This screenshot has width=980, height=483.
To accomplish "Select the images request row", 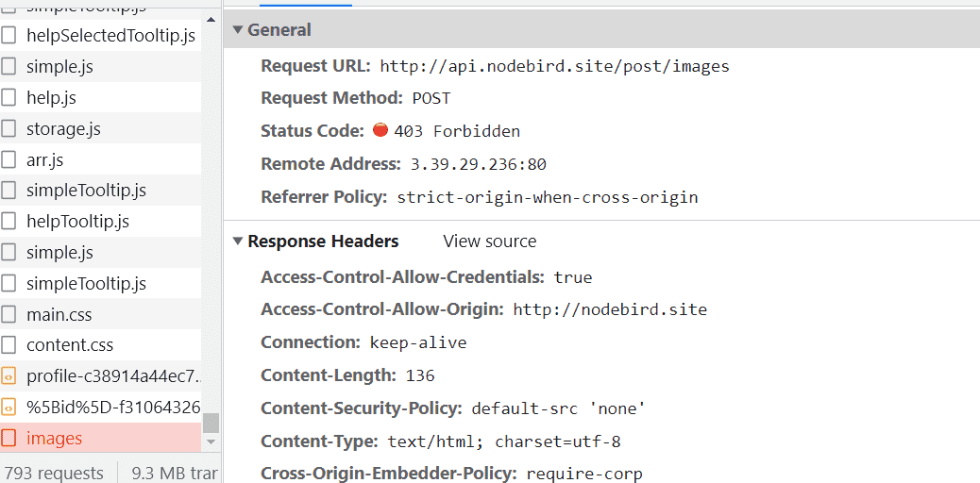I will pos(101,438).
